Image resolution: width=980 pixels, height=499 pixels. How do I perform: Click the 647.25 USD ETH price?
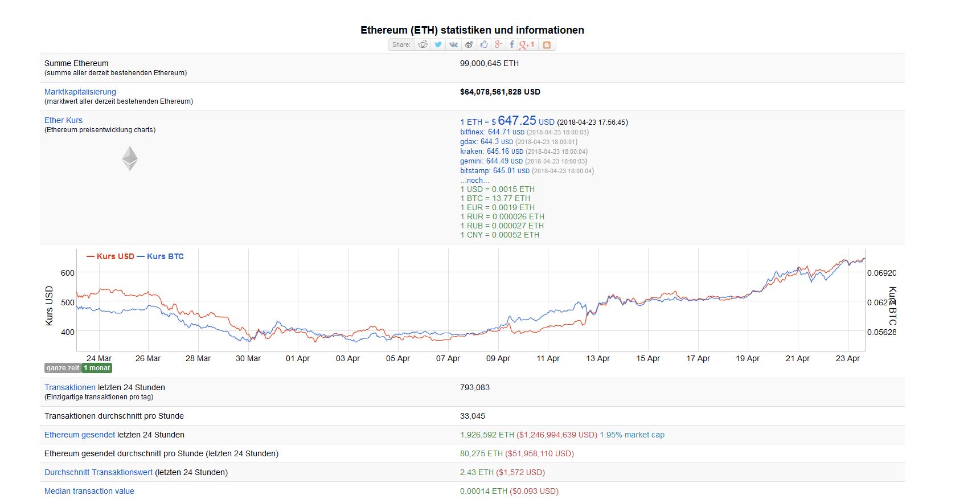click(507, 121)
